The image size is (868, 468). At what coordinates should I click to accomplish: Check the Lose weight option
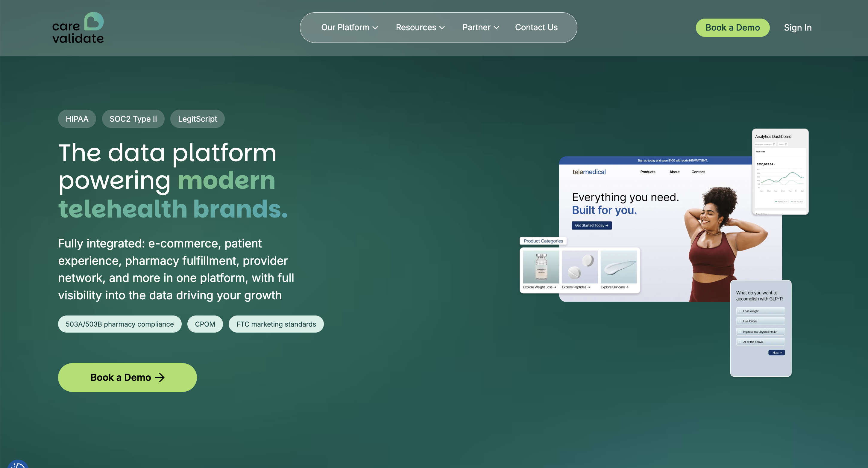coord(761,311)
